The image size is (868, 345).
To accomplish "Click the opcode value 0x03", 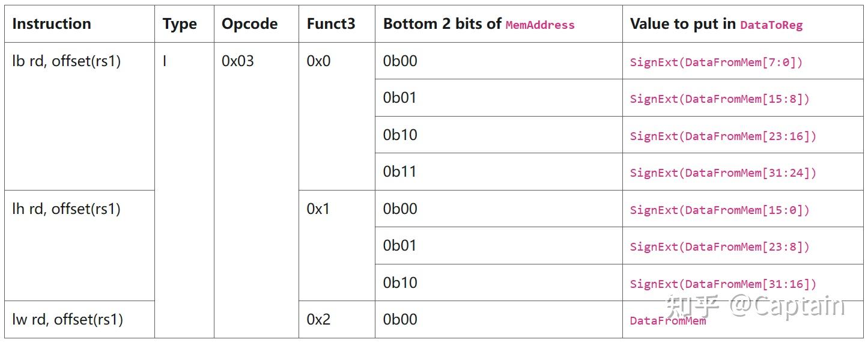I will click(238, 61).
